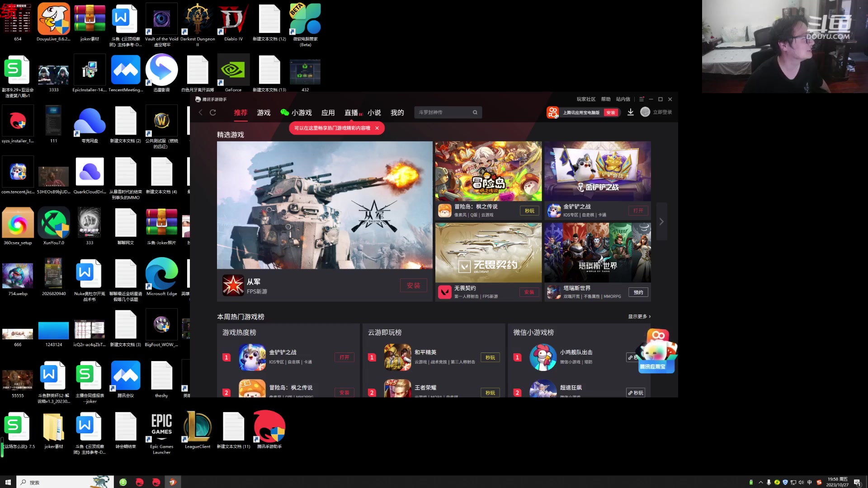Click the search magnifier icon
Viewport: 868px width, 488px height.
click(x=475, y=113)
